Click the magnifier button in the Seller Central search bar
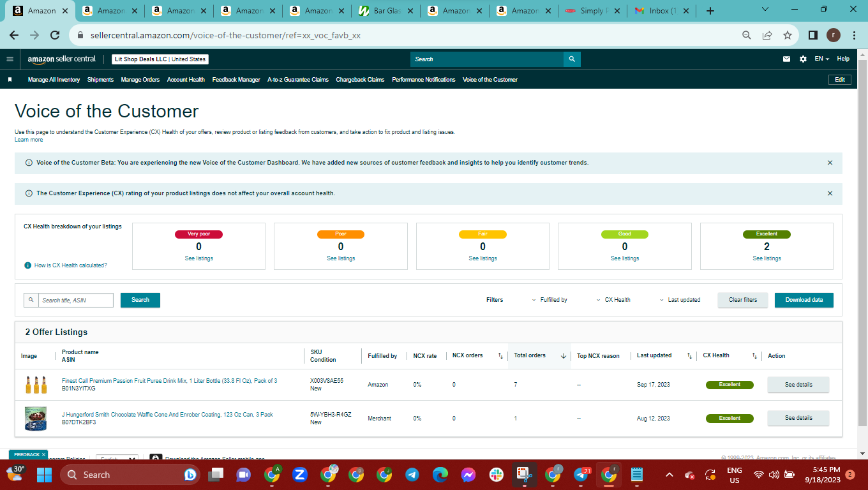868x490 pixels. [572, 59]
